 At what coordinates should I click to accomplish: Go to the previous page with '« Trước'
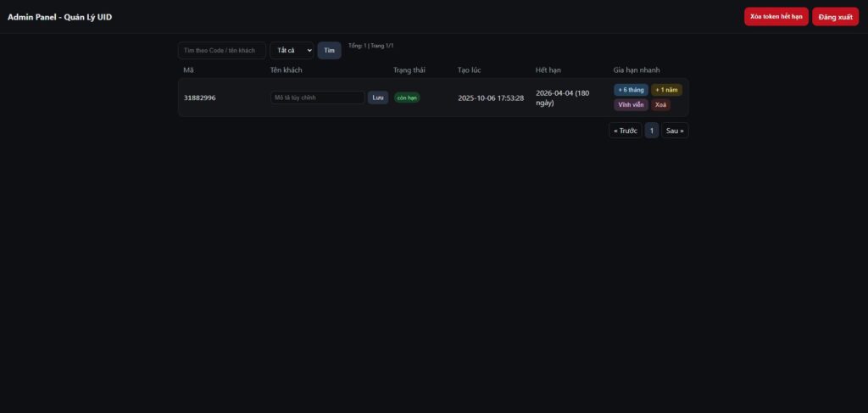tap(625, 131)
